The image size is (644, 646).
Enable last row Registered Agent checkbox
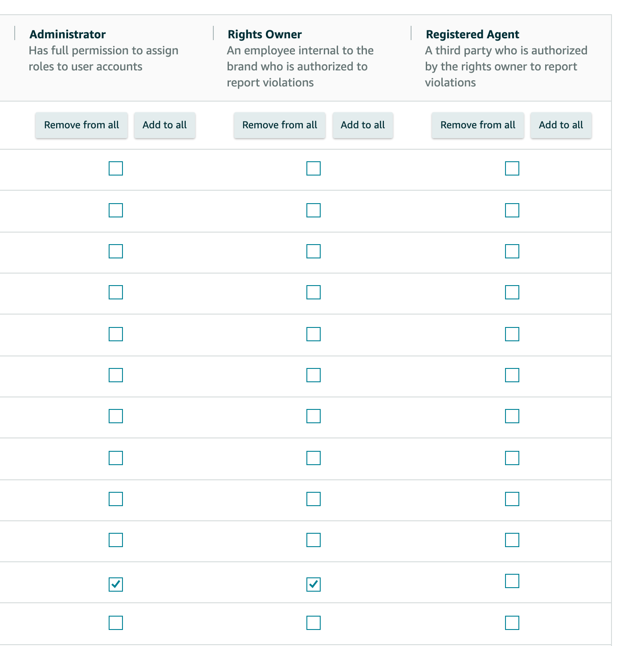512,623
